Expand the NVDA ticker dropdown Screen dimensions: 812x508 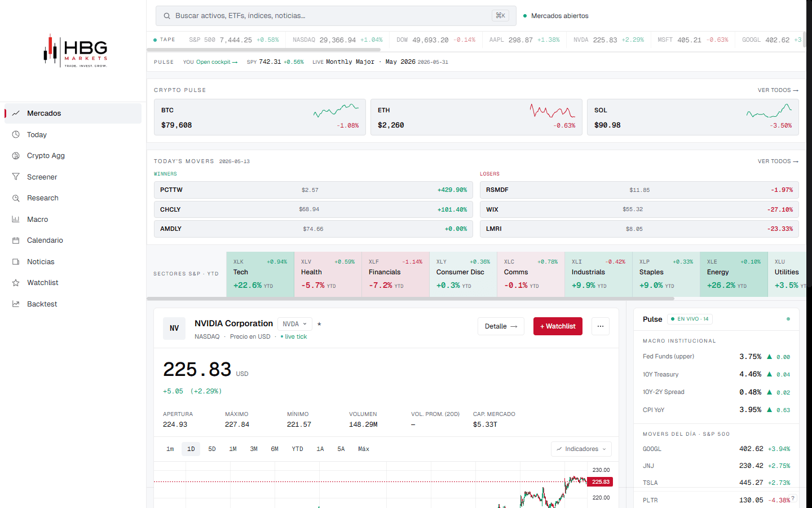(295, 324)
